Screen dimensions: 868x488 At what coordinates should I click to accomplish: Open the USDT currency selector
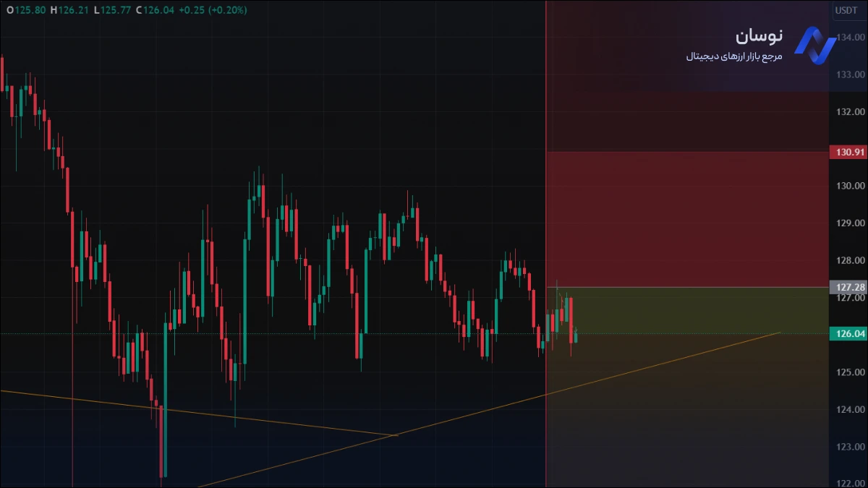(x=846, y=10)
